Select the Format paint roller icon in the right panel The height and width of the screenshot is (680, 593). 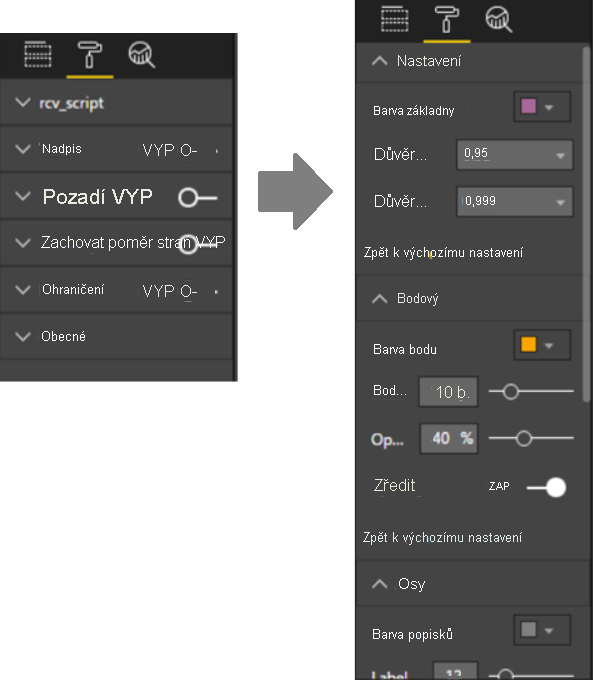tap(446, 20)
